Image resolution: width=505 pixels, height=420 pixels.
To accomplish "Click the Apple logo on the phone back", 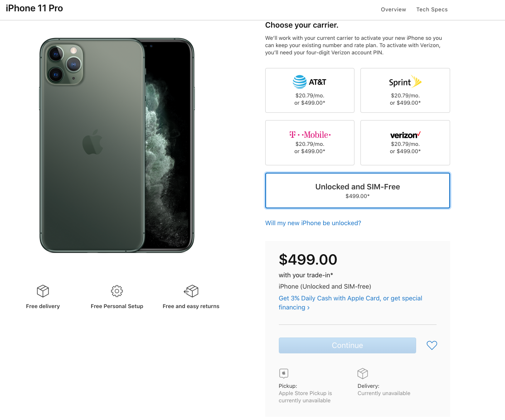I will click(92, 144).
